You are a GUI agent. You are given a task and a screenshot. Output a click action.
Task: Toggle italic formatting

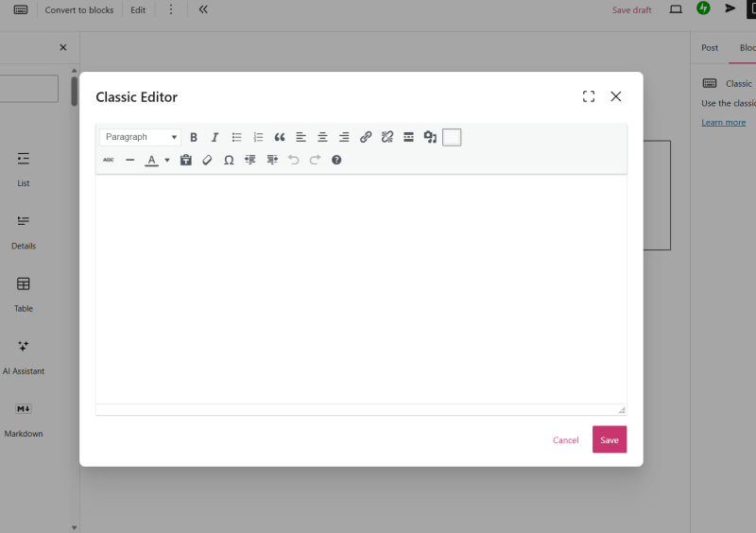215,137
